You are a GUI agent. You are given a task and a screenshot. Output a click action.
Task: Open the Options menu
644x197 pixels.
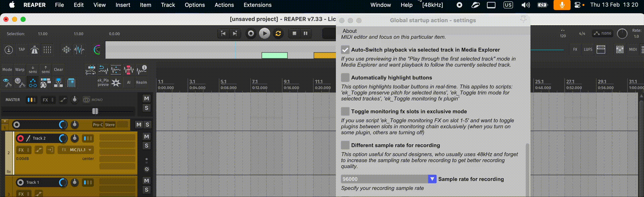(x=195, y=5)
